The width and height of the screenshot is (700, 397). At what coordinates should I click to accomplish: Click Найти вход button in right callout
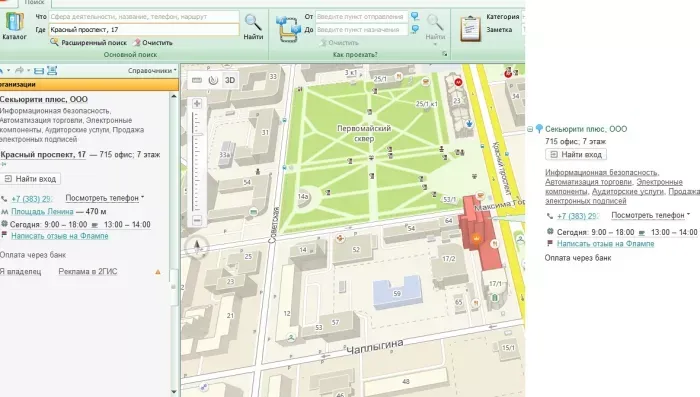click(x=576, y=155)
